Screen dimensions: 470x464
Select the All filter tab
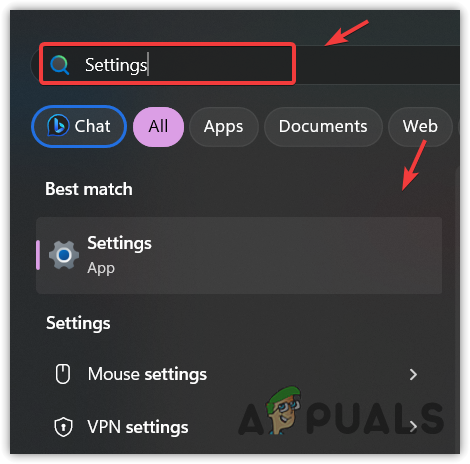tap(158, 127)
